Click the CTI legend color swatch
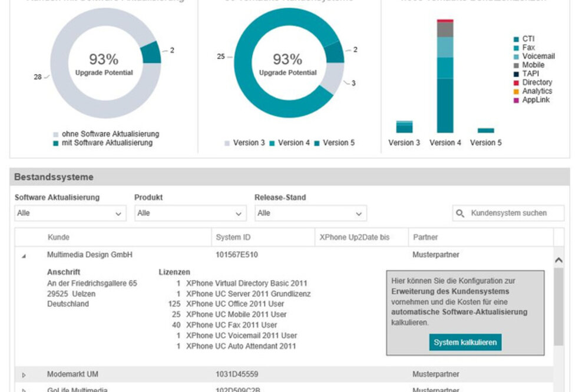Screen dimensions: 582x392 [x=517, y=39]
